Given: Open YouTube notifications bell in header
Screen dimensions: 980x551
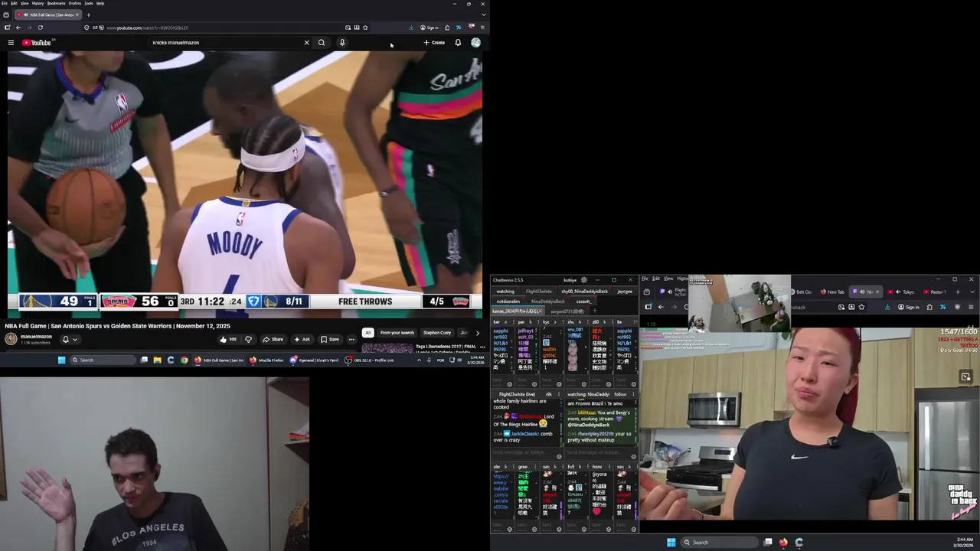Looking at the screenshot, I should pyautogui.click(x=458, y=43).
